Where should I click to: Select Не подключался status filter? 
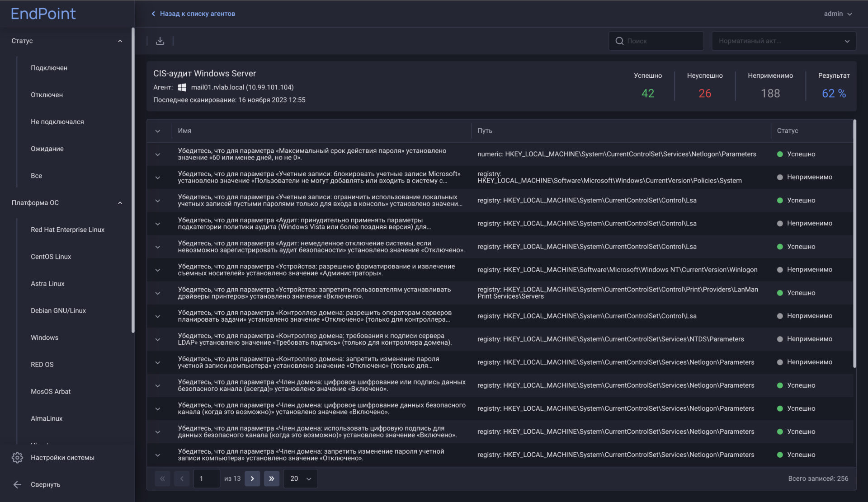(57, 122)
